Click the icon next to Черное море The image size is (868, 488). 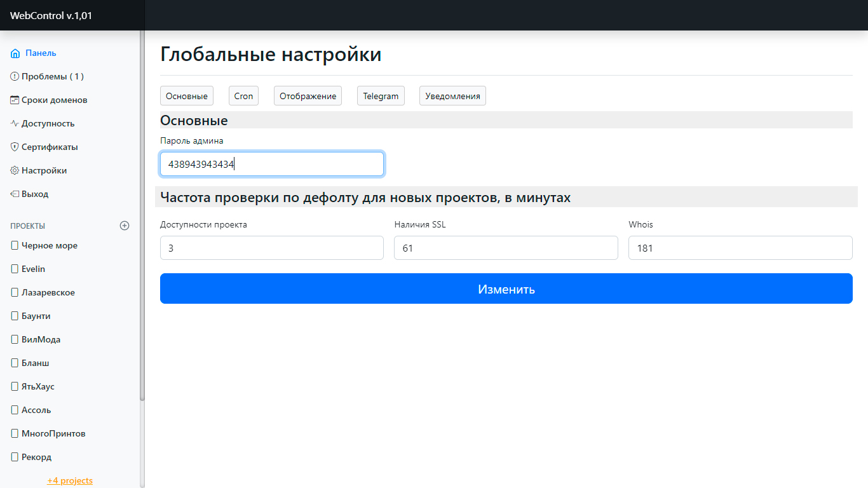(15, 245)
